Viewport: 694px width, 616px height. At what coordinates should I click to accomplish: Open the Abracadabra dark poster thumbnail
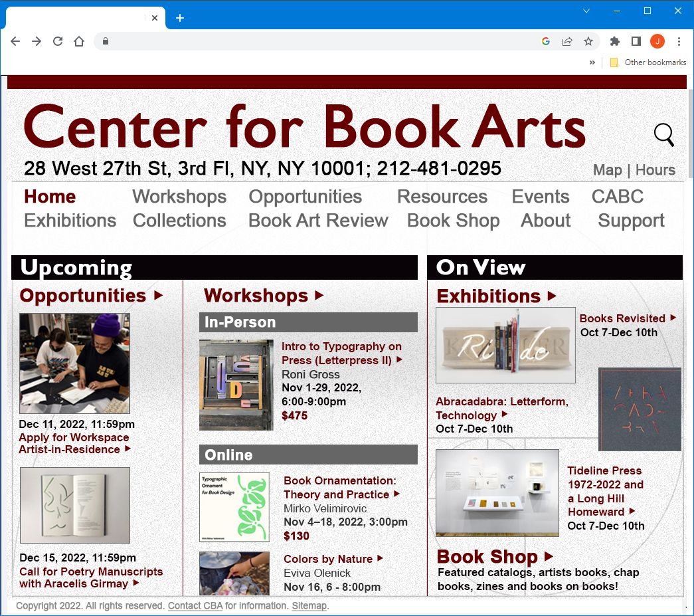point(640,409)
